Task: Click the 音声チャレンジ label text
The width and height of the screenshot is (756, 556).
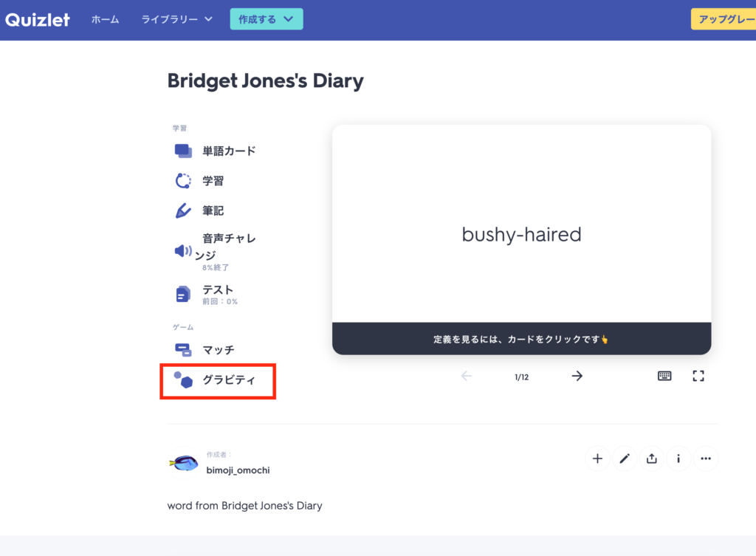Action: pos(225,247)
